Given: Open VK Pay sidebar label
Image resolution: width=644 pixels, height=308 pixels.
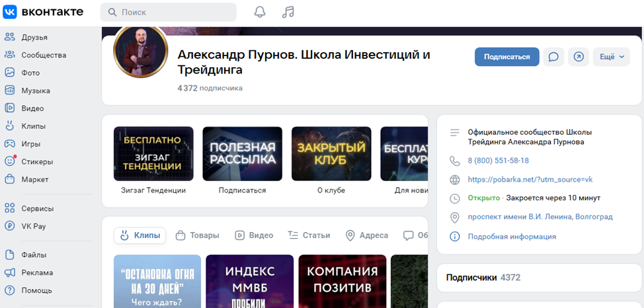Looking at the screenshot, I should [x=34, y=226].
